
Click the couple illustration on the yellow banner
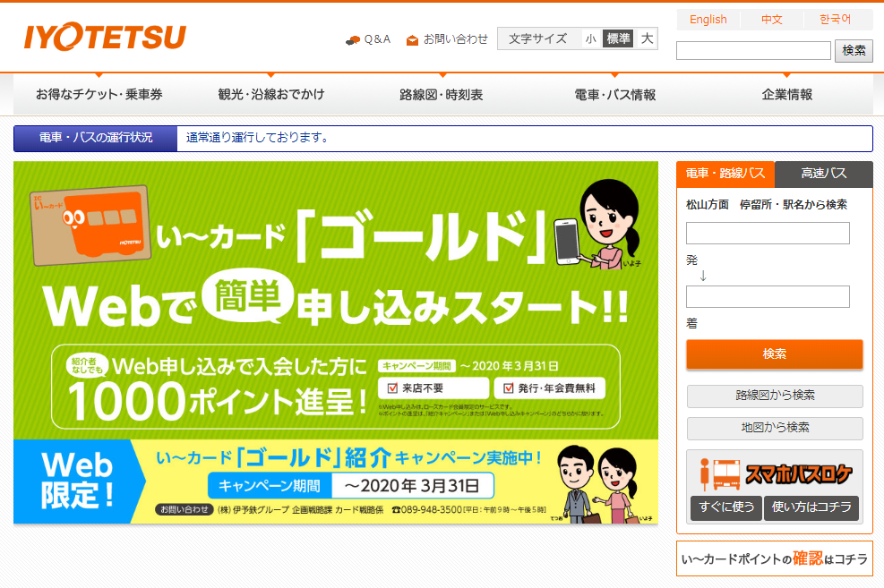600,484
